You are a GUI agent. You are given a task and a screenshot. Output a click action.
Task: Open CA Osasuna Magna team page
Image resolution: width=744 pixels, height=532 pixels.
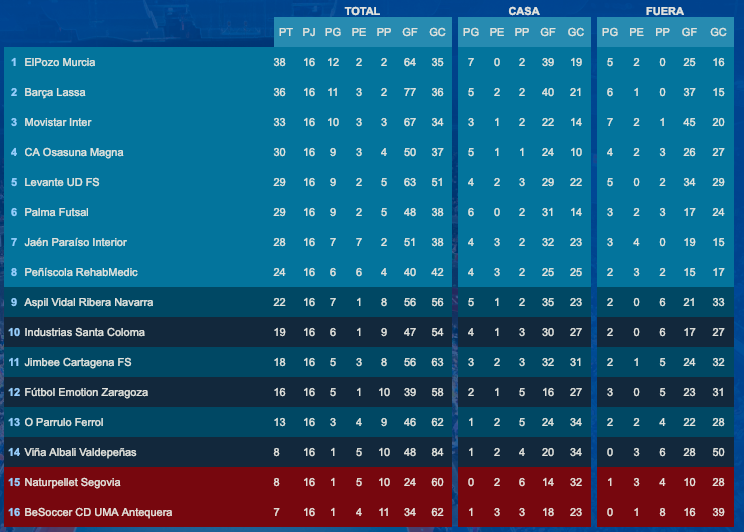pyautogui.click(x=74, y=152)
